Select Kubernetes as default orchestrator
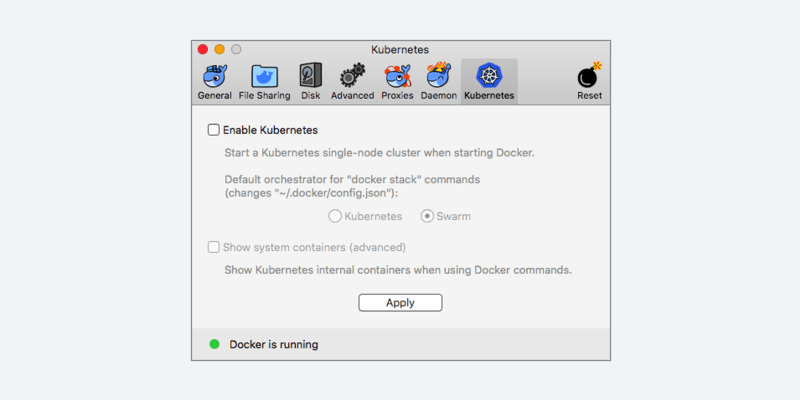 pos(335,216)
